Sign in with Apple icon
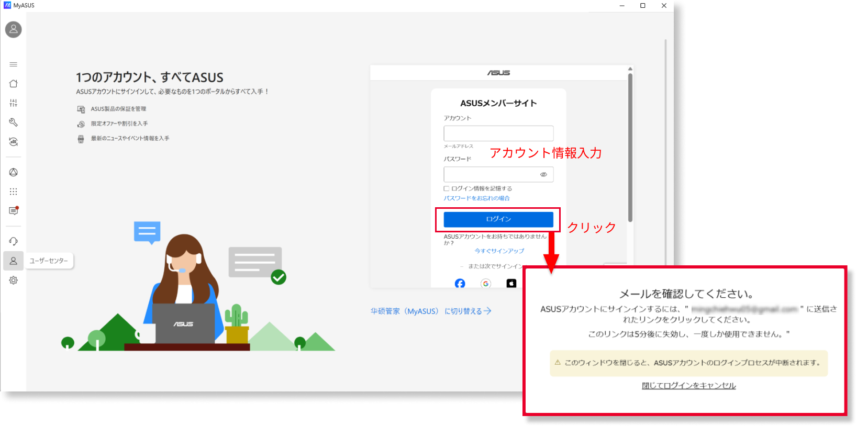This screenshot has height=426, width=868. 511,283
